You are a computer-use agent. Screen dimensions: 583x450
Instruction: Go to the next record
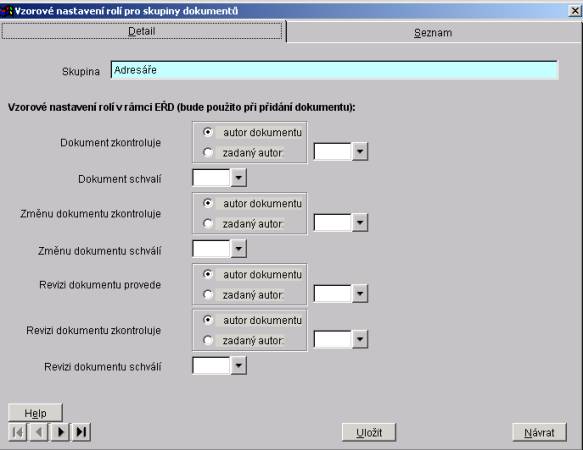tap(60, 432)
